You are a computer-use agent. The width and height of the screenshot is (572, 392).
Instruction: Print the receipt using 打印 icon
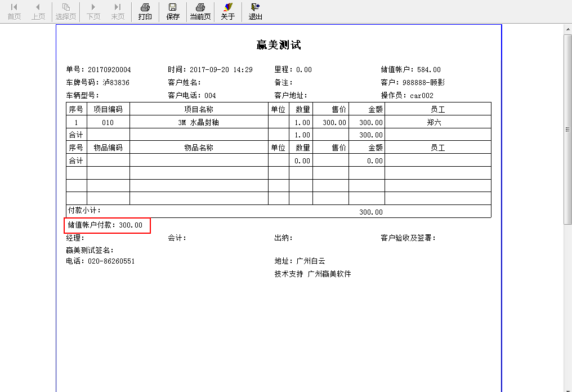145,11
